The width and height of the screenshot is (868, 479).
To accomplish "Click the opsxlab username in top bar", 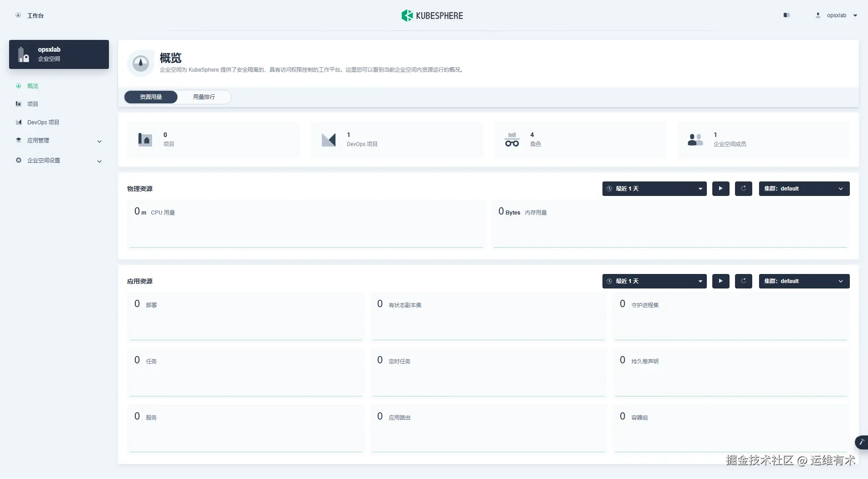I will click(837, 15).
